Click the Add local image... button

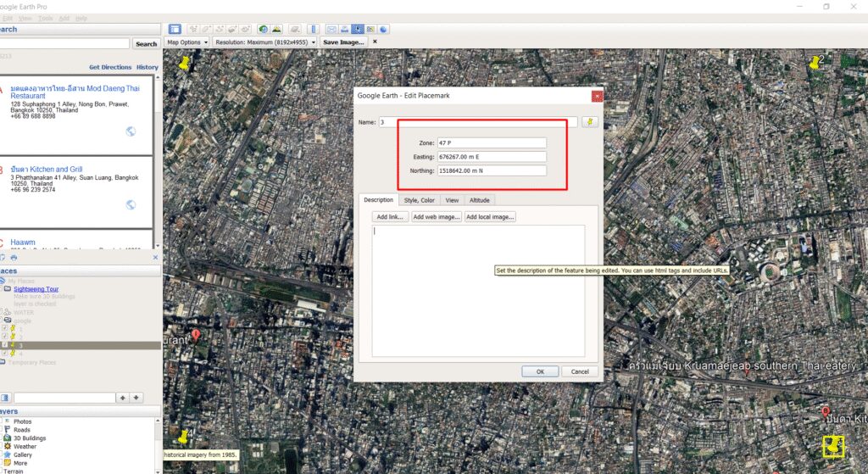click(490, 216)
